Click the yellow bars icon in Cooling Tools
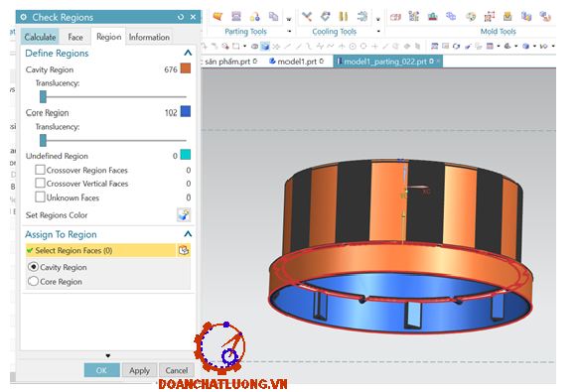 coord(344,17)
